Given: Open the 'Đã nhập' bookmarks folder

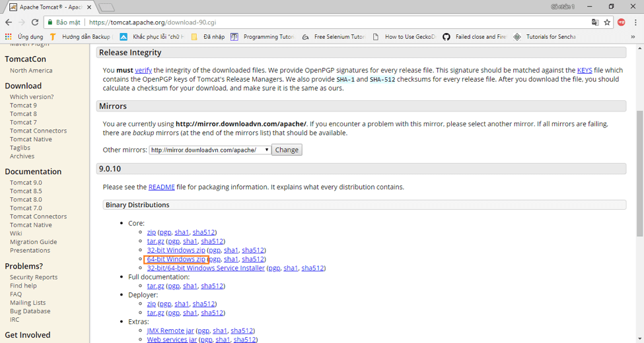Looking at the screenshot, I should click(208, 36).
